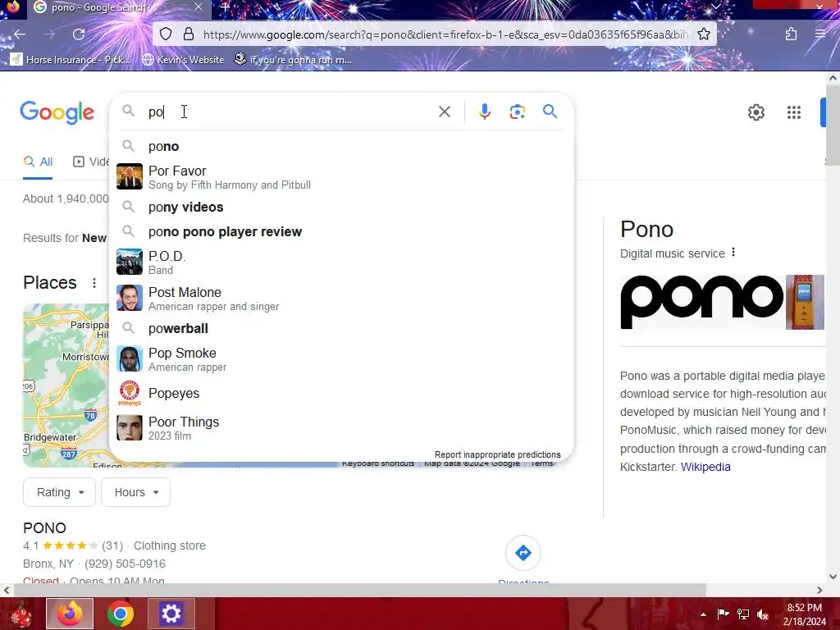Screen dimensions: 840x630
Task: Bookmark this page with the star icon
Action: (704, 34)
